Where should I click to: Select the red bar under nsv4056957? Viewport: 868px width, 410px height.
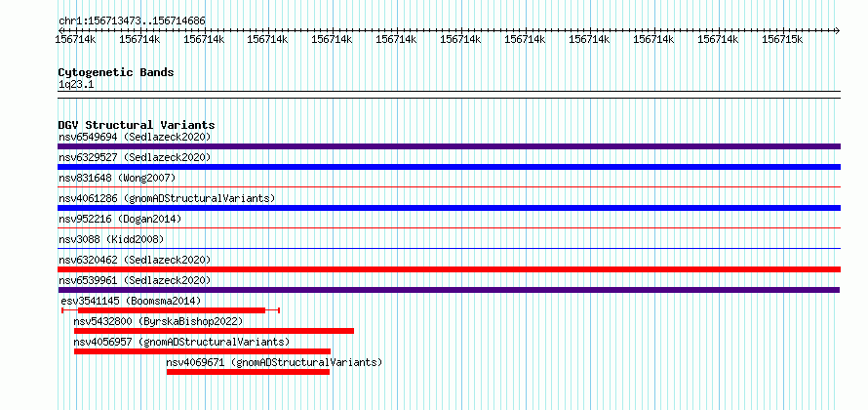202,351
